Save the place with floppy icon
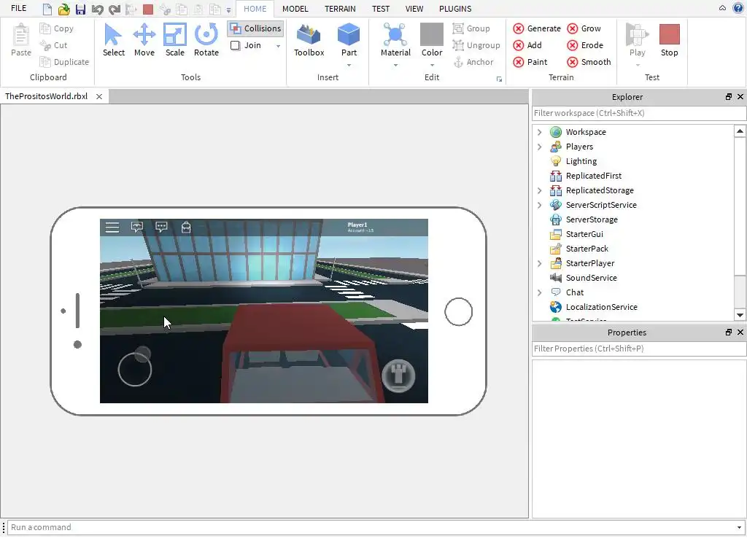Viewport: 747px width, 560px height. (80, 9)
